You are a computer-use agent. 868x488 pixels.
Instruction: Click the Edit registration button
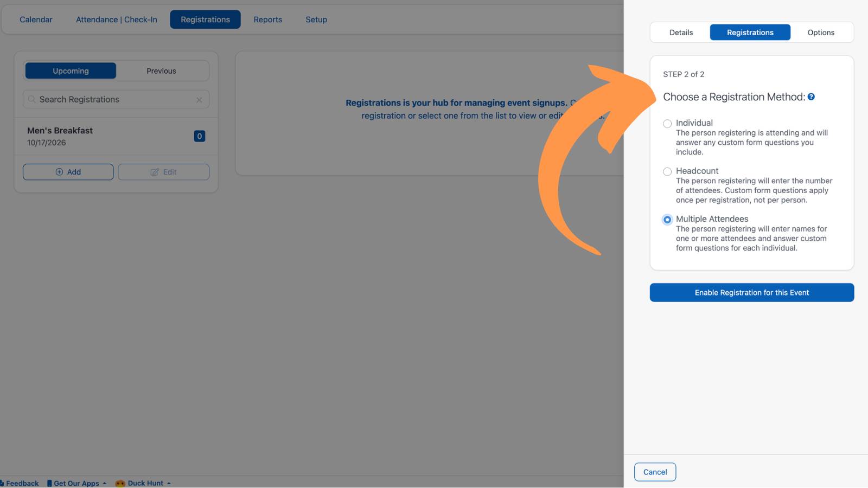click(x=163, y=172)
